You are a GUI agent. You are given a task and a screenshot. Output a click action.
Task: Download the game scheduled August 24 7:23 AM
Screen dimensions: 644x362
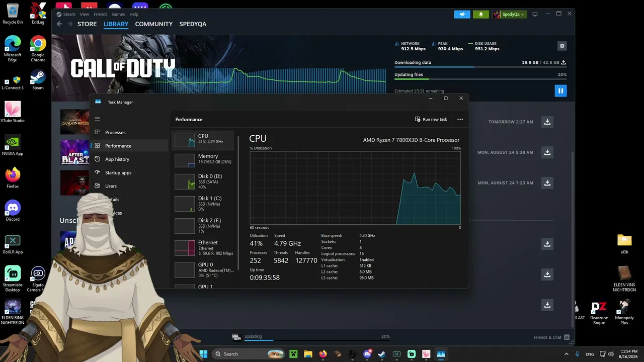(x=547, y=183)
